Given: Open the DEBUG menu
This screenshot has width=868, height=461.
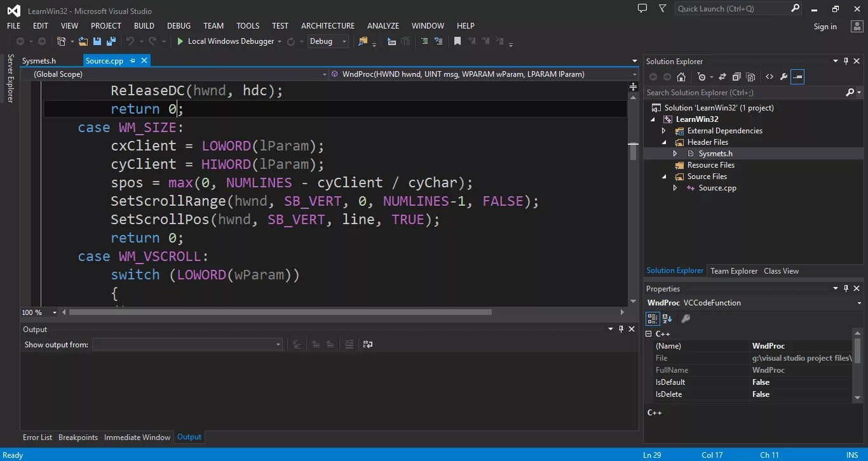Looking at the screenshot, I should 179,26.
